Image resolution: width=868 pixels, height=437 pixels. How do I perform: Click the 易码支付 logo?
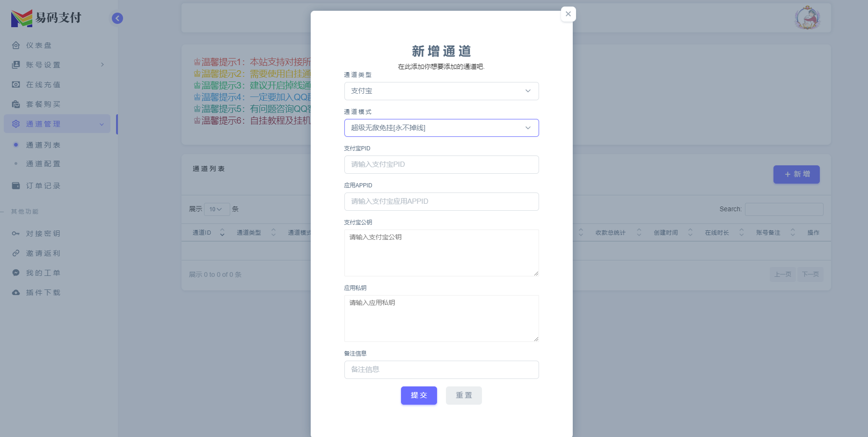45,18
